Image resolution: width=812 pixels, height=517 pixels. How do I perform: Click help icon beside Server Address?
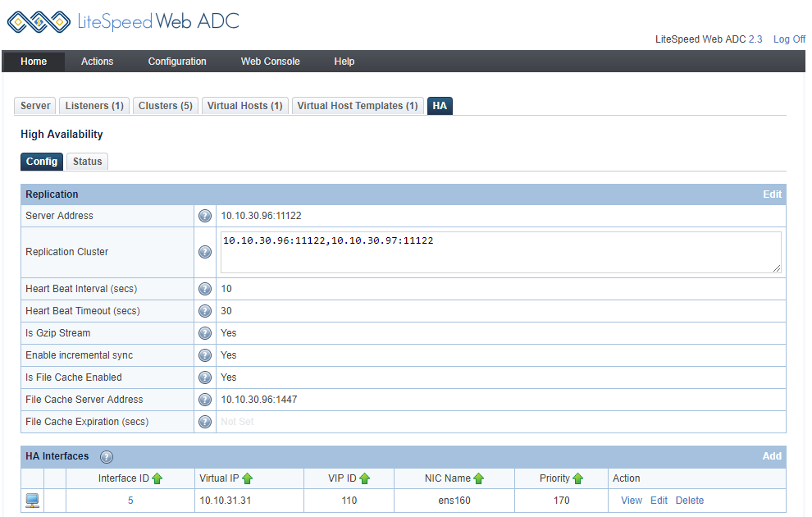pyautogui.click(x=205, y=216)
